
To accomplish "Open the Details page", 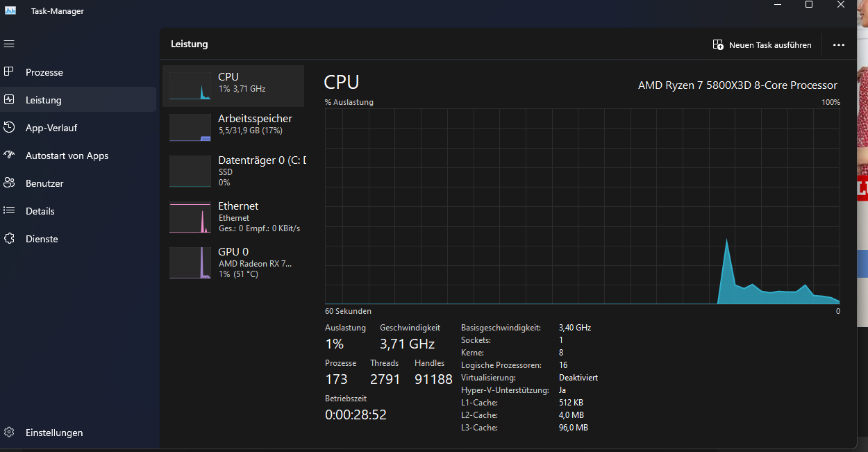I will (78, 211).
